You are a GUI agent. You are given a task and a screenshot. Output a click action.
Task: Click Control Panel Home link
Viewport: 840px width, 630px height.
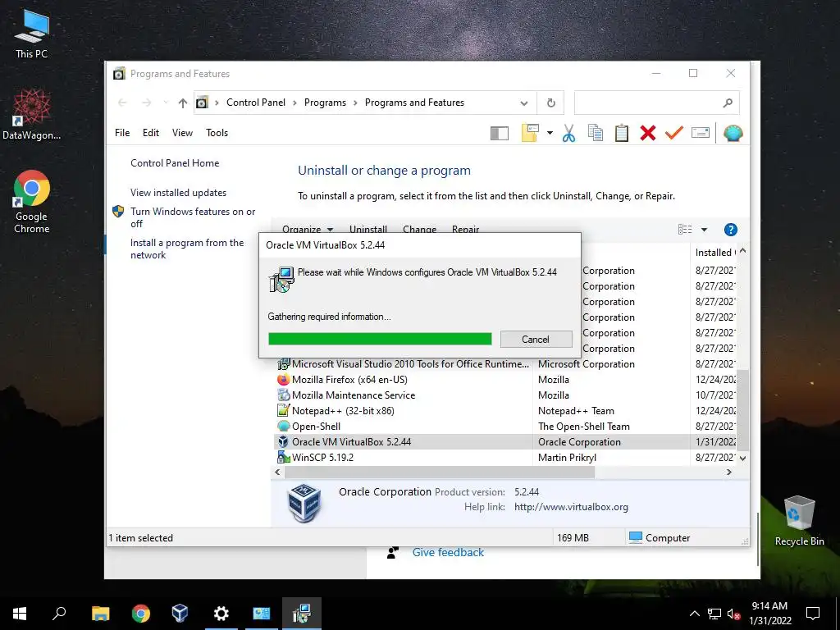[x=175, y=163]
